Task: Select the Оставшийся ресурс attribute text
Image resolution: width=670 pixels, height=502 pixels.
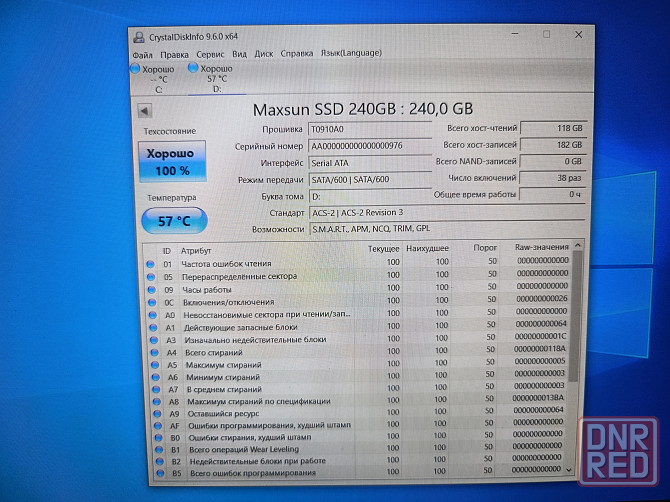Action: point(223,414)
